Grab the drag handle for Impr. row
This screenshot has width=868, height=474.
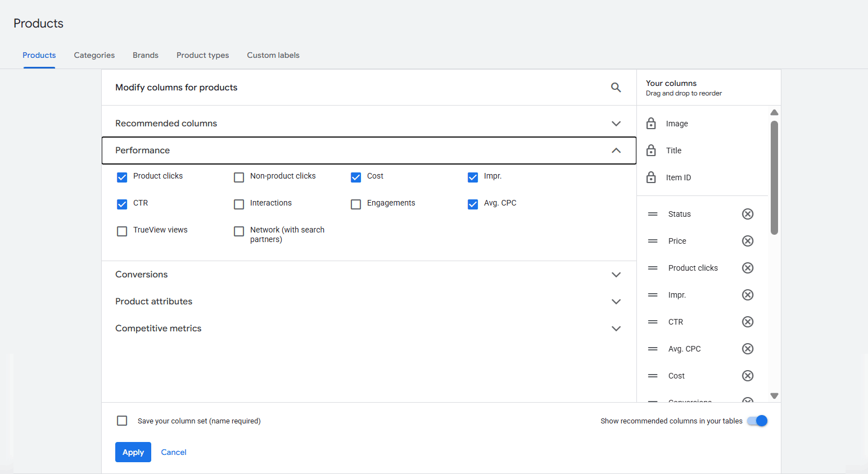653,295
